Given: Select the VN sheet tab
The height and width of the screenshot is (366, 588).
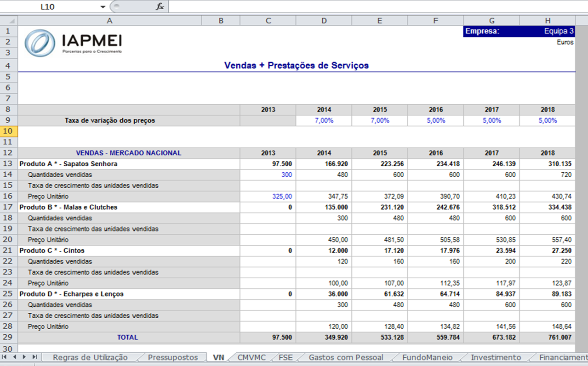Looking at the screenshot, I should [x=219, y=357].
